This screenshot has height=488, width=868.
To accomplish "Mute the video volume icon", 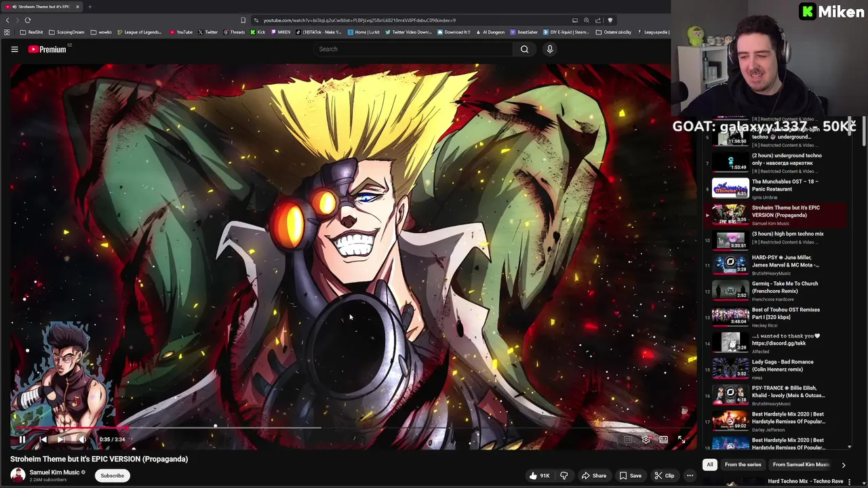I will tap(81, 439).
